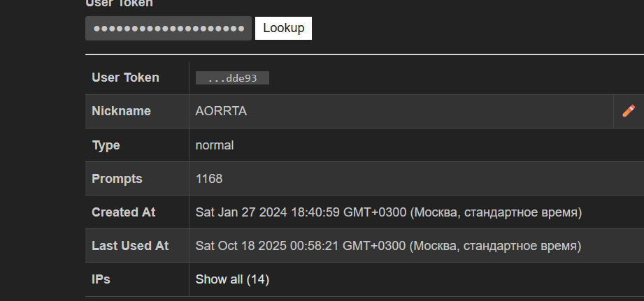Click the truncated token chip ending dde93
644x301 pixels.
(233, 78)
